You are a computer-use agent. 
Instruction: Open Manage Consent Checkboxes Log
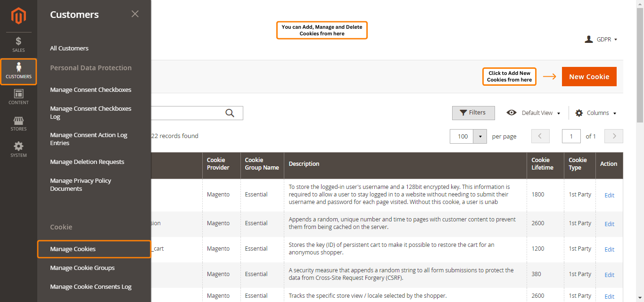point(91,113)
